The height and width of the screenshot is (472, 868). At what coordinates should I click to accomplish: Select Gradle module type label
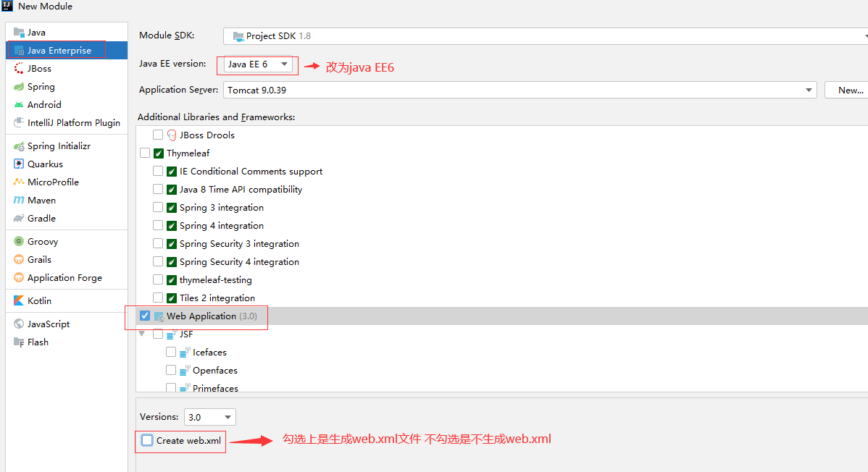41,218
